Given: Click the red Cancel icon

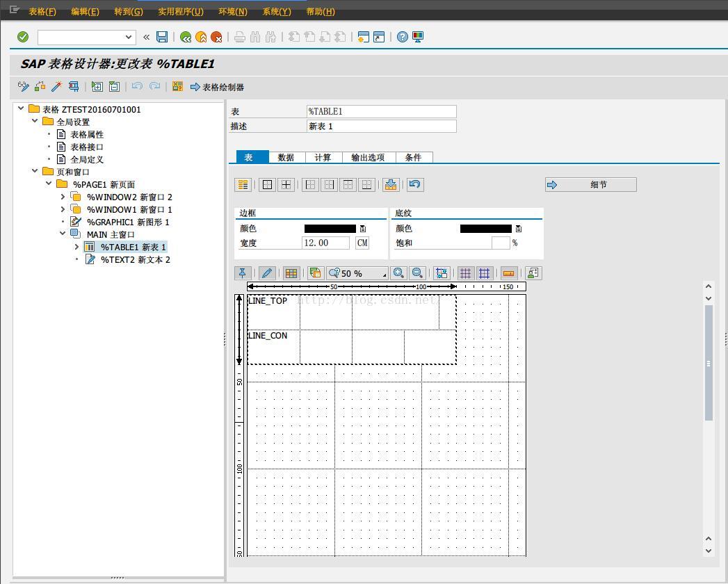Looking at the screenshot, I should point(216,37).
